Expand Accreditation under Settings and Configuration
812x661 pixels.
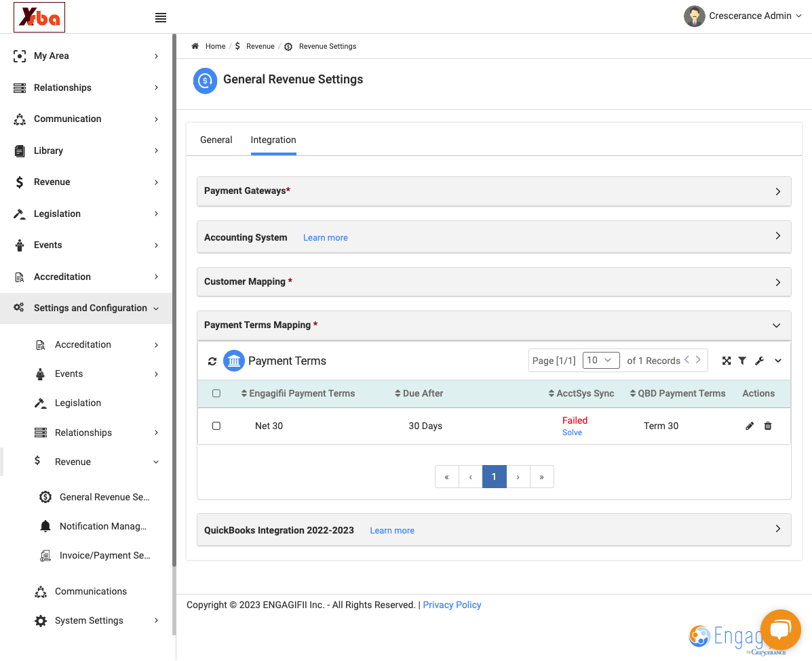(x=96, y=344)
